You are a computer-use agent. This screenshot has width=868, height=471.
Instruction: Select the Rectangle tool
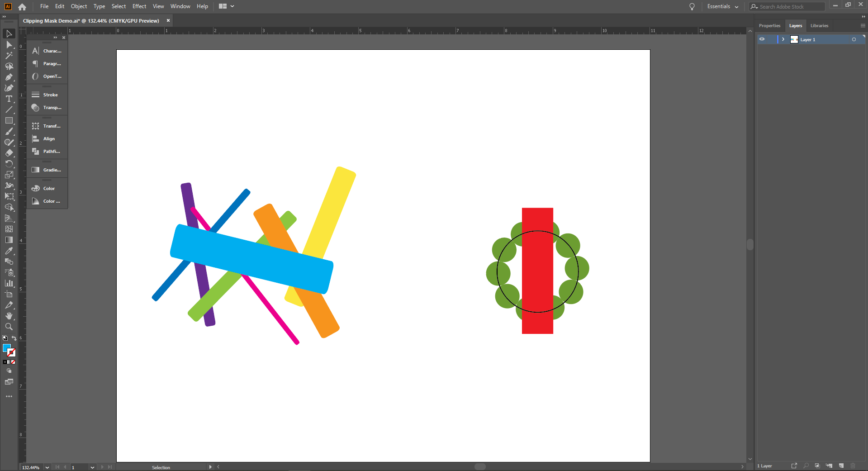coord(9,121)
